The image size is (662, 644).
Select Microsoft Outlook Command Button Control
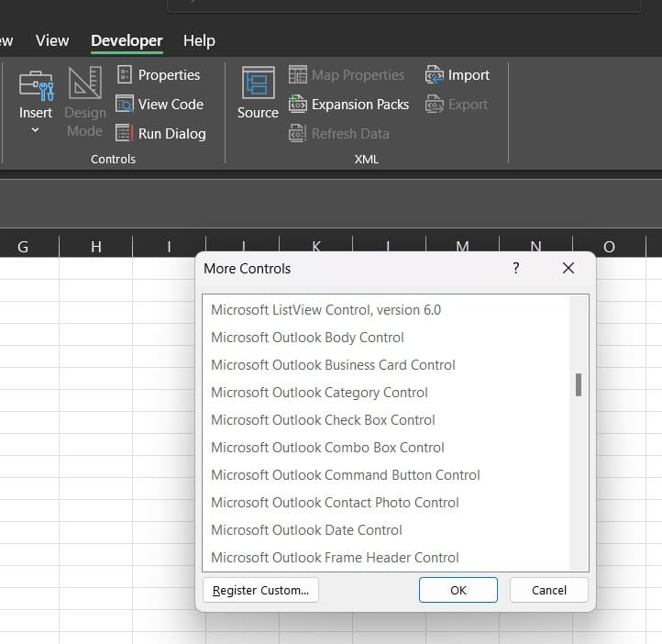(386, 474)
